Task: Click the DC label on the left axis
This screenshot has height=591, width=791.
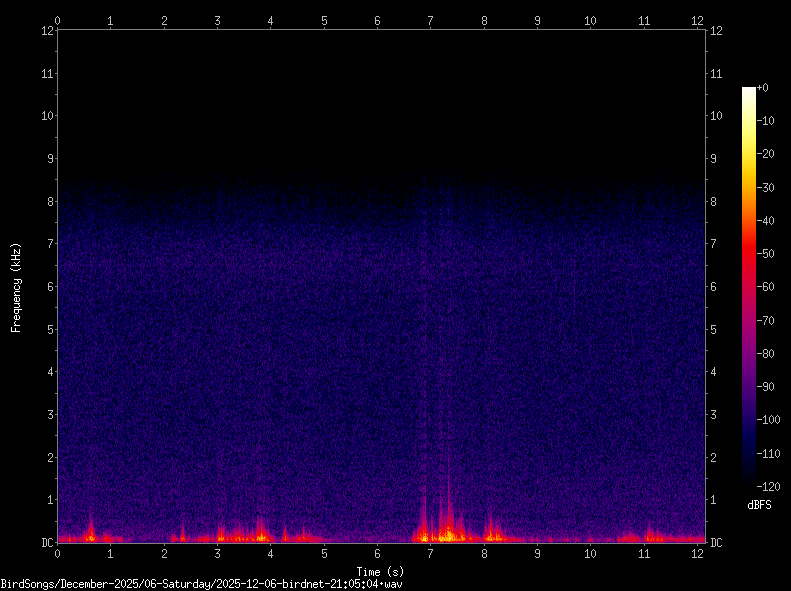Action: [x=45, y=543]
